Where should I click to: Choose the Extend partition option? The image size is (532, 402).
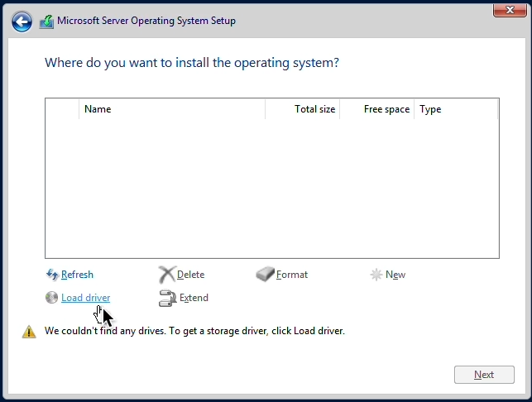tap(194, 298)
